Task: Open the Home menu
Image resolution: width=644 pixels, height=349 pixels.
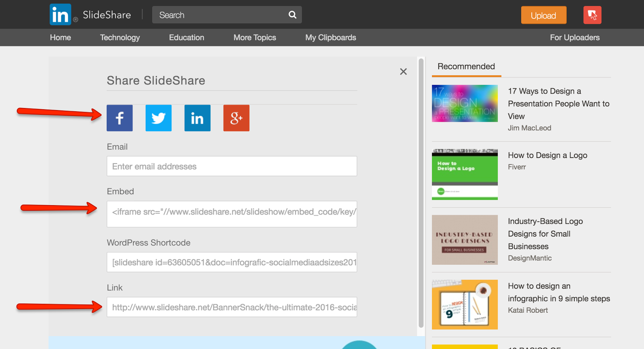Action: pyautogui.click(x=60, y=37)
